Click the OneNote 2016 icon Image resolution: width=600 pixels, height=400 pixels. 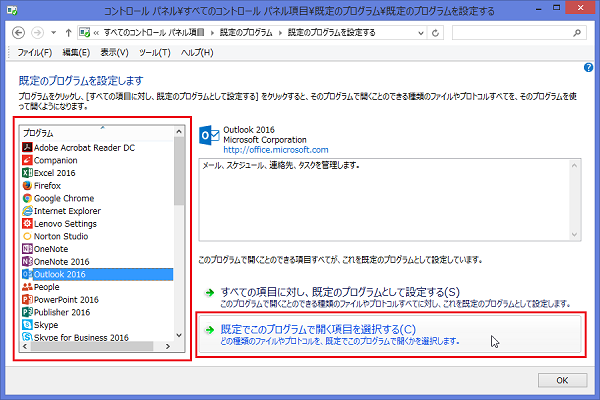[27, 261]
